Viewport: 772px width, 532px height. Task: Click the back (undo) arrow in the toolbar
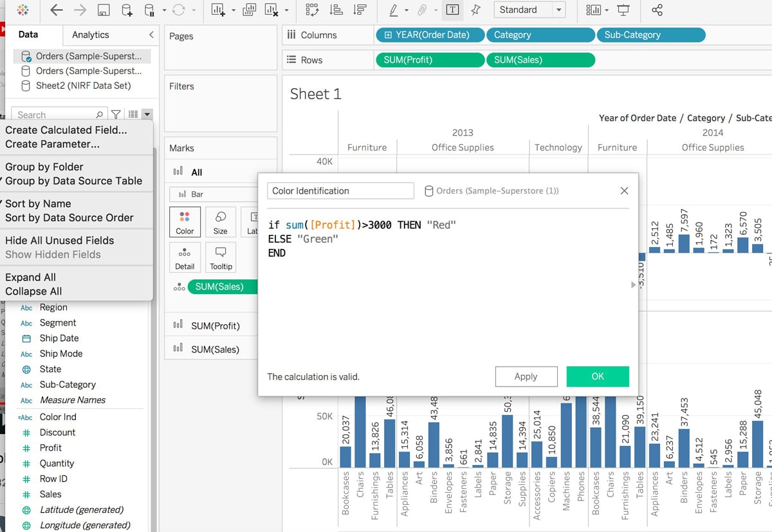[x=57, y=10]
